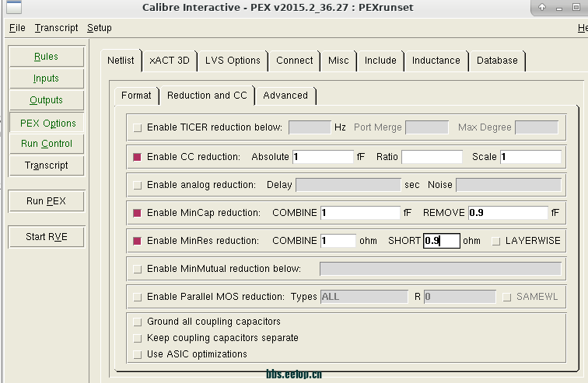This screenshot has width=588, height=383.
Task: Turn on Use ASIC optimizations
Action: tap(138, 354)
